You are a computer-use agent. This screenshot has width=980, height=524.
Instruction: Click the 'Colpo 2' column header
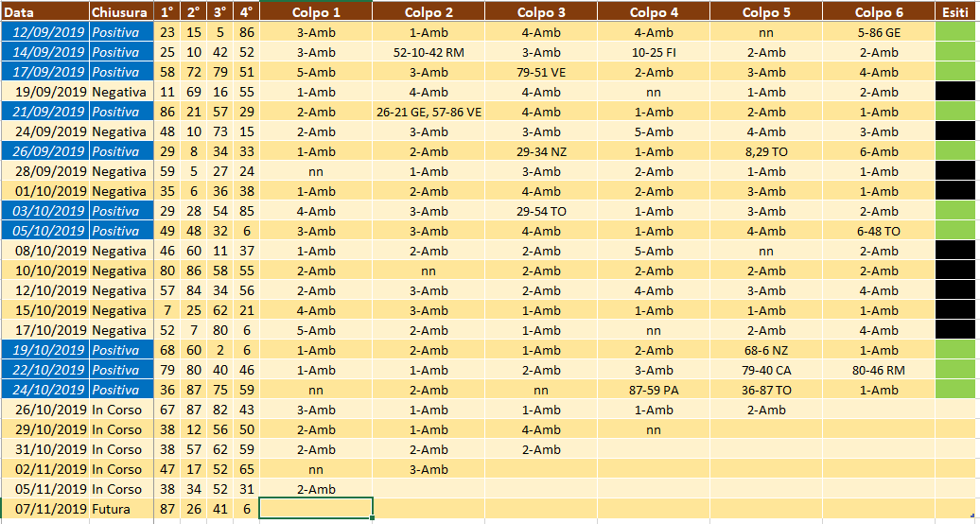click(x=429, y=12)
